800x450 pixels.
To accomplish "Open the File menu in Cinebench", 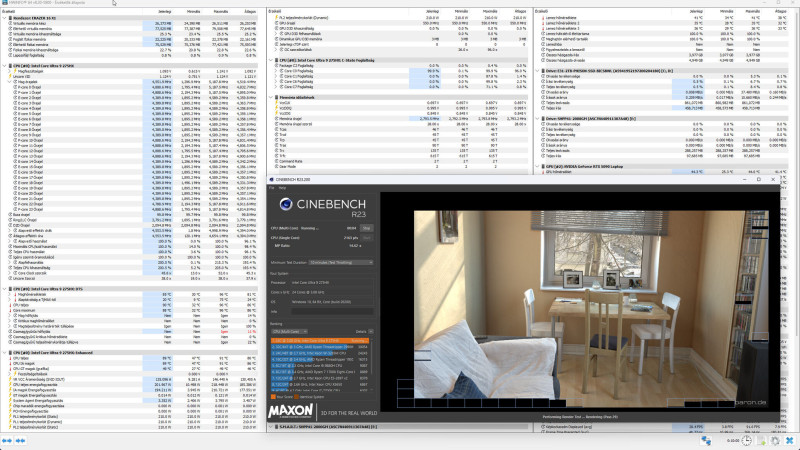I will point(271,188).
